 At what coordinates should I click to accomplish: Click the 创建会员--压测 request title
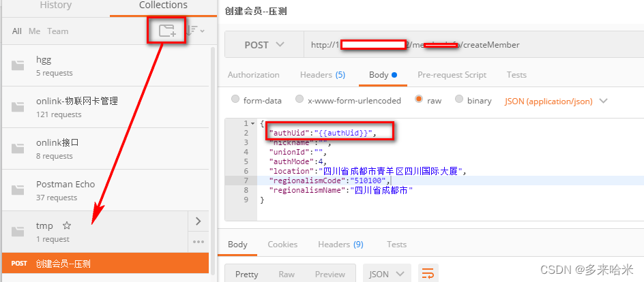point(256,11)
